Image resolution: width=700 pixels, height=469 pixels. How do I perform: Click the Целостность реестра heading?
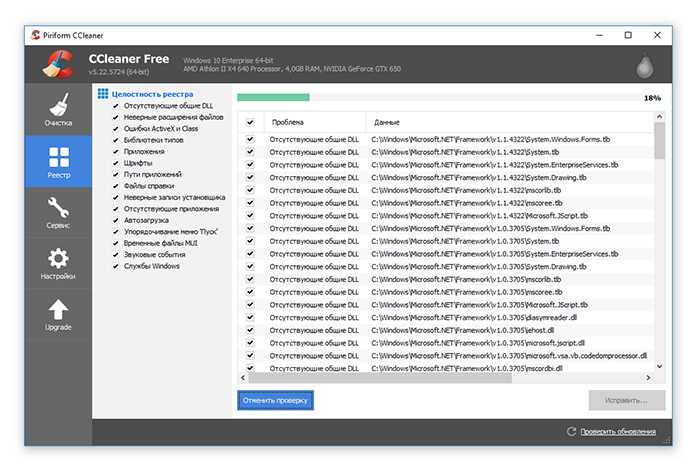pyautogui.click(x=152, y=94)
